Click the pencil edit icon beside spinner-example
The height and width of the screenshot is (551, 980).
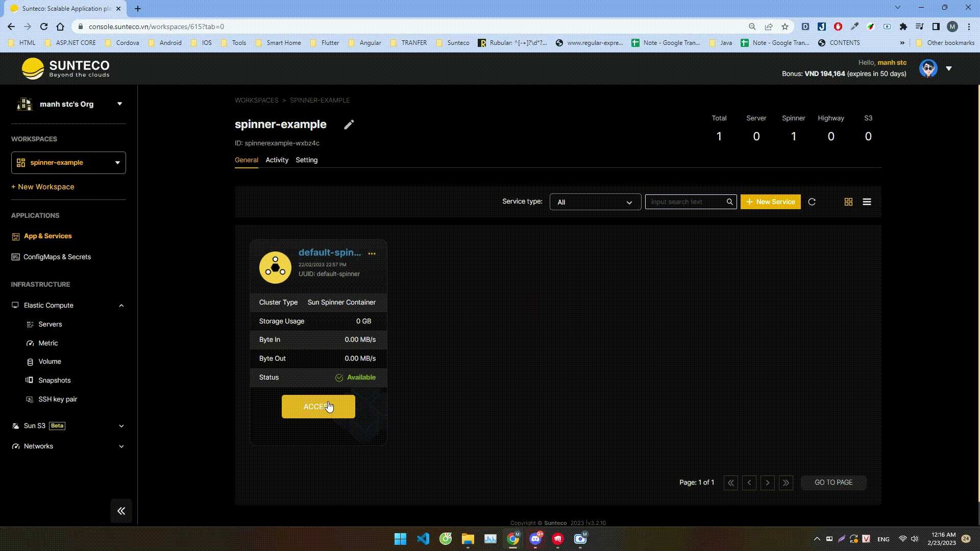coord(349,125)
